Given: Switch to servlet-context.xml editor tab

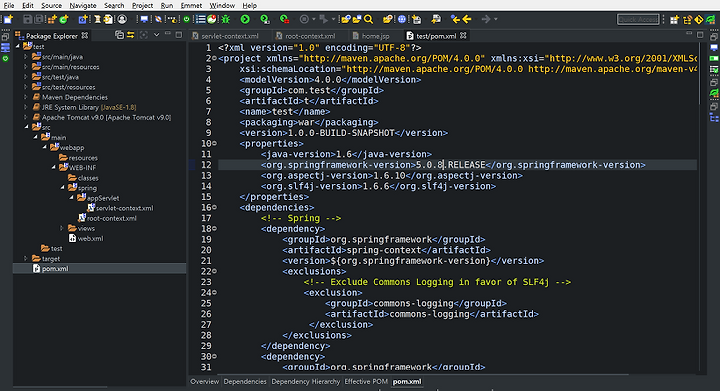Looking at the screenshot, I should coord(226,36).
